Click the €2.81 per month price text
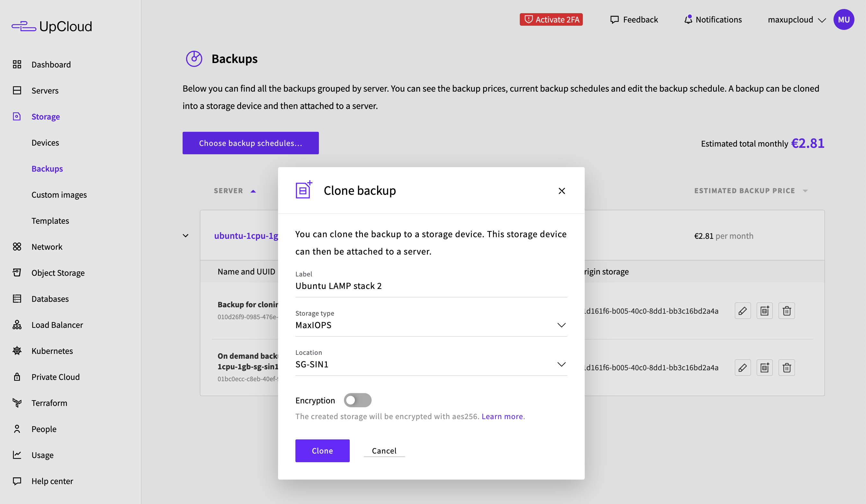 pos(724,236)
